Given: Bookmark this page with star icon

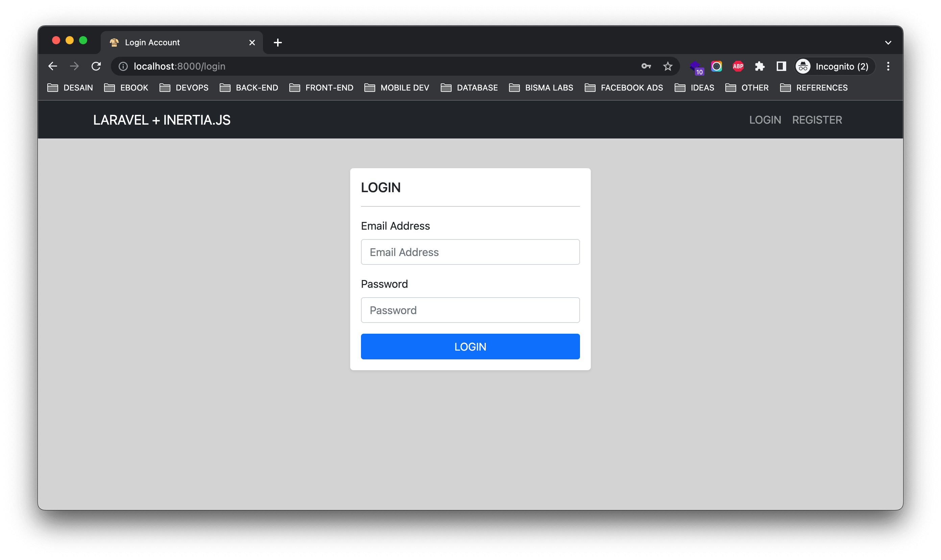Looking at the screenshot, I should (668, 67).
